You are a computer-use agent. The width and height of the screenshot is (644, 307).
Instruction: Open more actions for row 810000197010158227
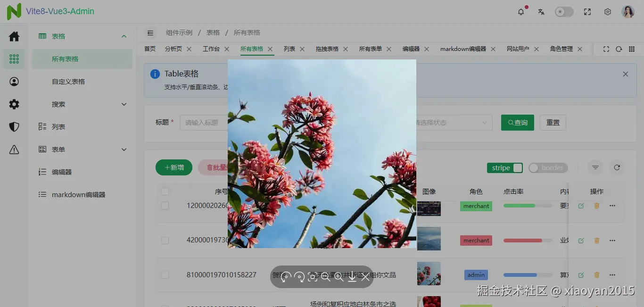pos(612,275)
